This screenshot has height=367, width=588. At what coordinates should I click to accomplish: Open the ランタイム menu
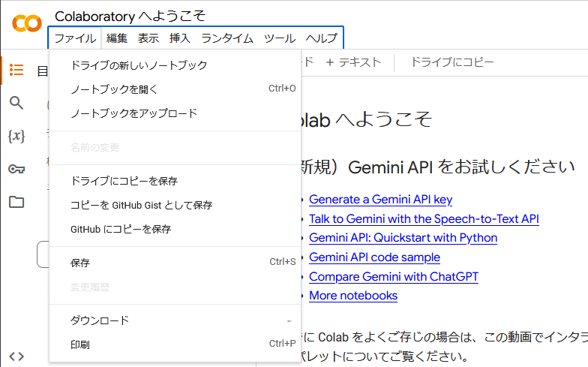(227, 38)
